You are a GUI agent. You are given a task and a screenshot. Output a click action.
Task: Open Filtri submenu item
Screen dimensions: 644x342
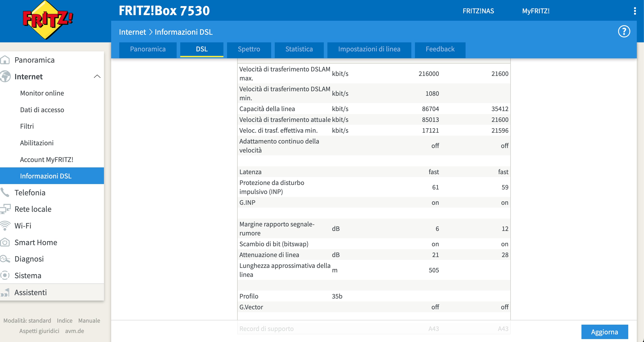pyautogui.click(x=27, y=126)
